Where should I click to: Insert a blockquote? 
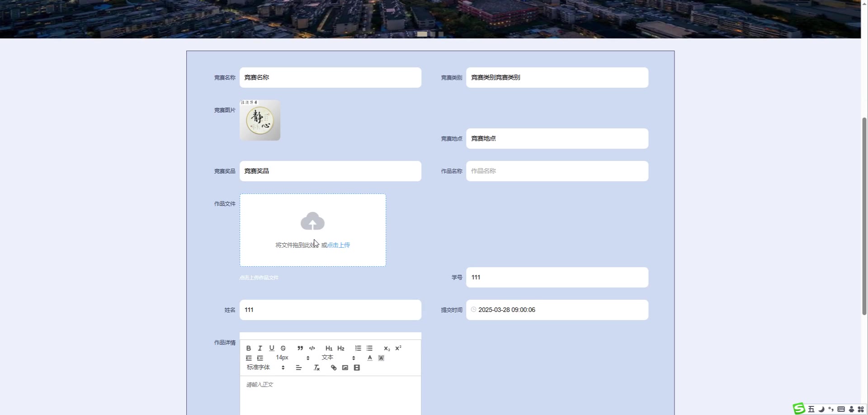coord(300,348)
